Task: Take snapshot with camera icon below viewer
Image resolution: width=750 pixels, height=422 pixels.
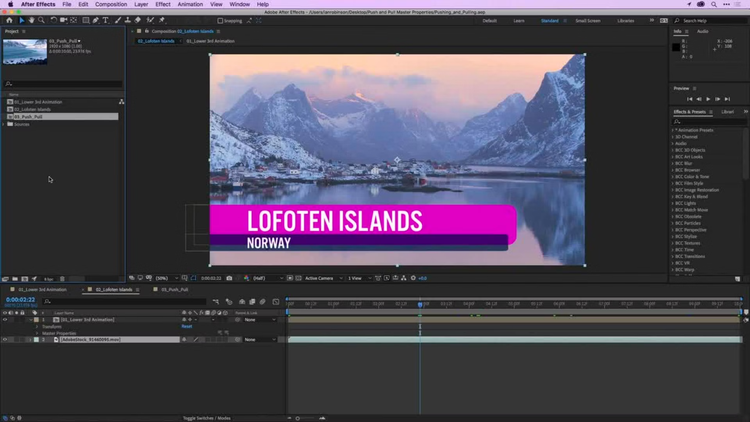Action: (230, 278)
